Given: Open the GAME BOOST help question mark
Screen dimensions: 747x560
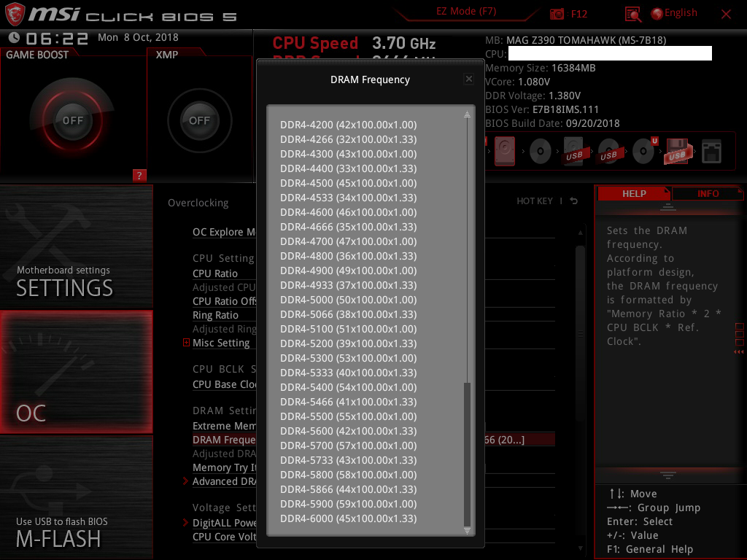Looking at the screenshot, I should click(x=139, y=175).
